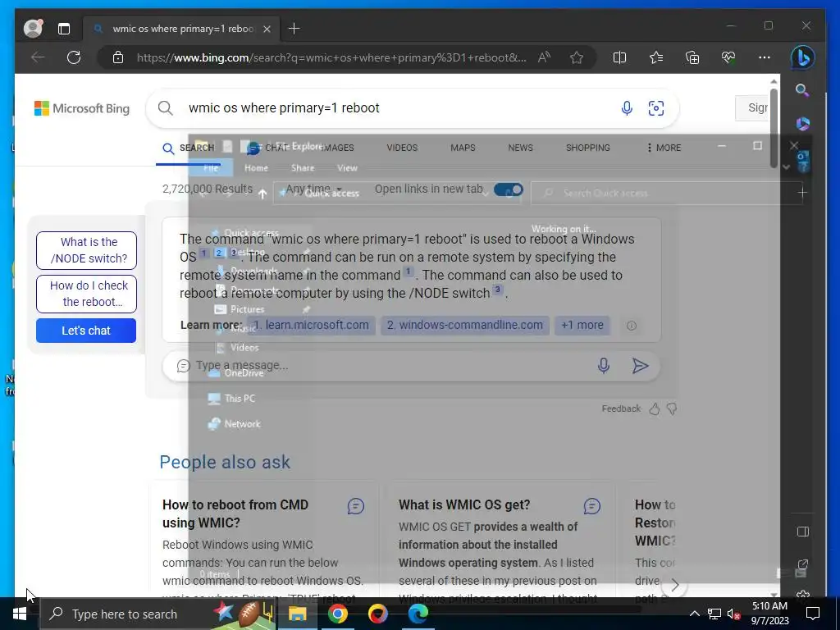Open the Bing Copilot sidebar button
The height and width of the screenshot is (630, 840).
click(x=802, y=57)
